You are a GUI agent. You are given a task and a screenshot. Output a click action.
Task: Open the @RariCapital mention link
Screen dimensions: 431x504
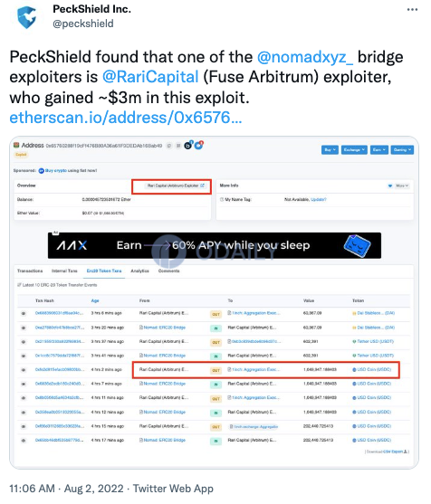click(x=150, y=77)
